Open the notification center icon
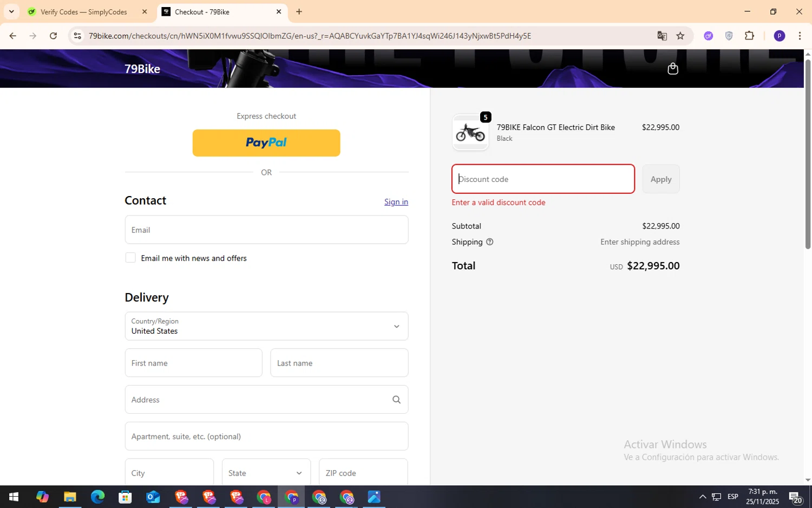Viewport: 812px width, 508px height. (x=795, y=497)
